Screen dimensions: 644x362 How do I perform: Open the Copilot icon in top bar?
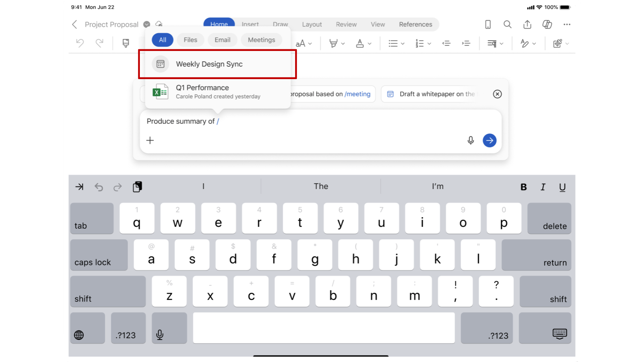(x=547, y=24)
